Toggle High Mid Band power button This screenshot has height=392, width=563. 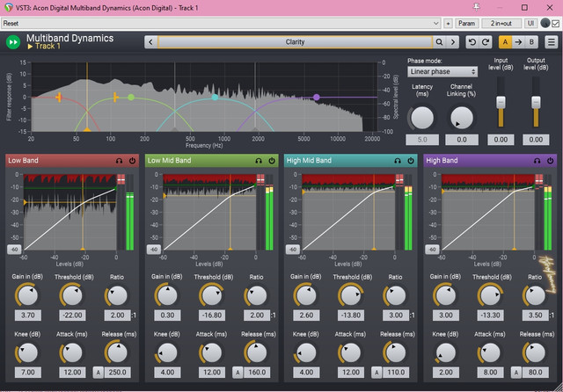tap(411, 161)
